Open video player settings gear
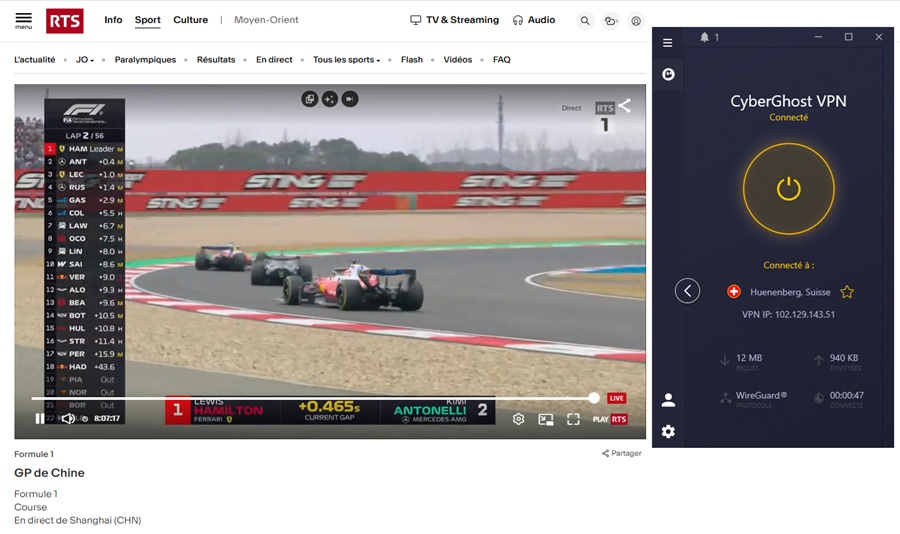 pyautogui.click(x=518, y=419)
